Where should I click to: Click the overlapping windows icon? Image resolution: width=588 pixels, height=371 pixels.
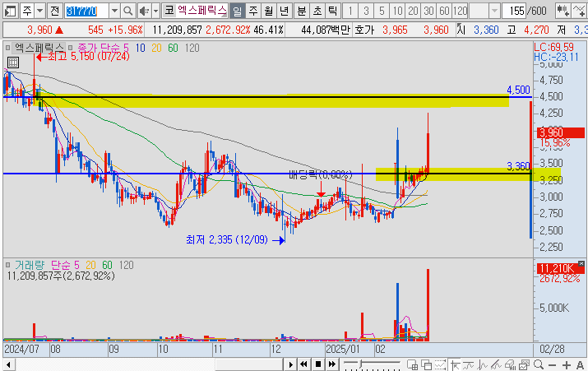pyautogui.click(x=426, y=364)
